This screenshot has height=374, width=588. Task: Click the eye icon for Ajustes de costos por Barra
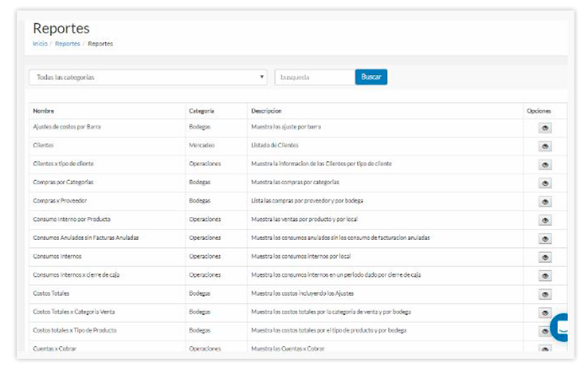545,128
